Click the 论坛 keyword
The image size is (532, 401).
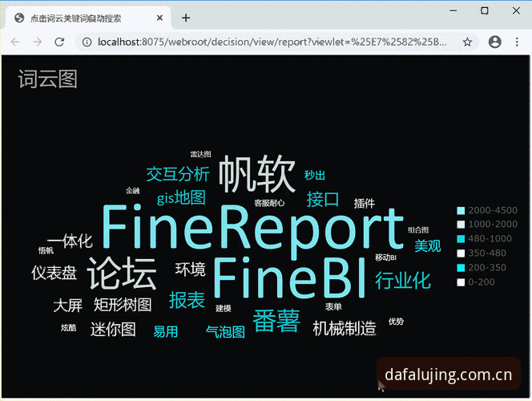tap(122, 273)
